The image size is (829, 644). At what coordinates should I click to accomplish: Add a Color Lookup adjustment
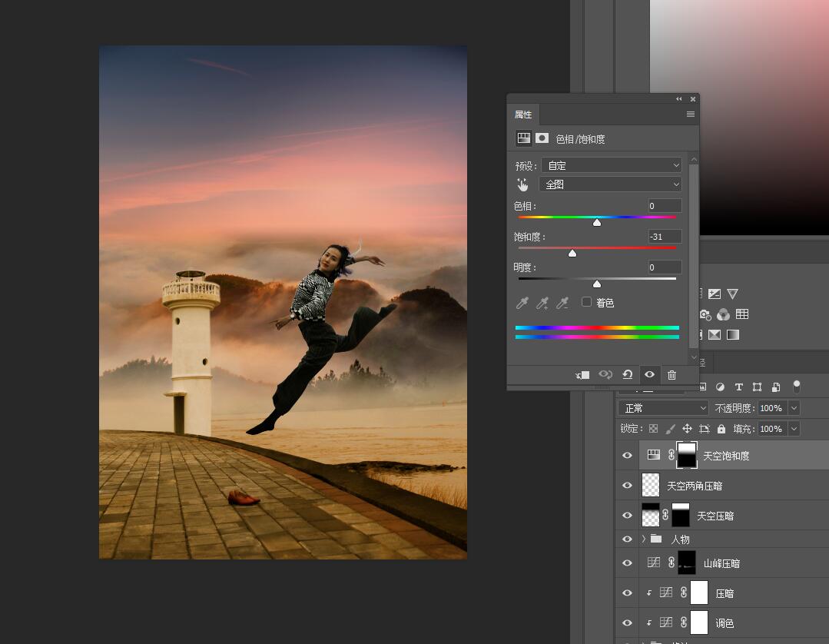(x=741, y=314)
